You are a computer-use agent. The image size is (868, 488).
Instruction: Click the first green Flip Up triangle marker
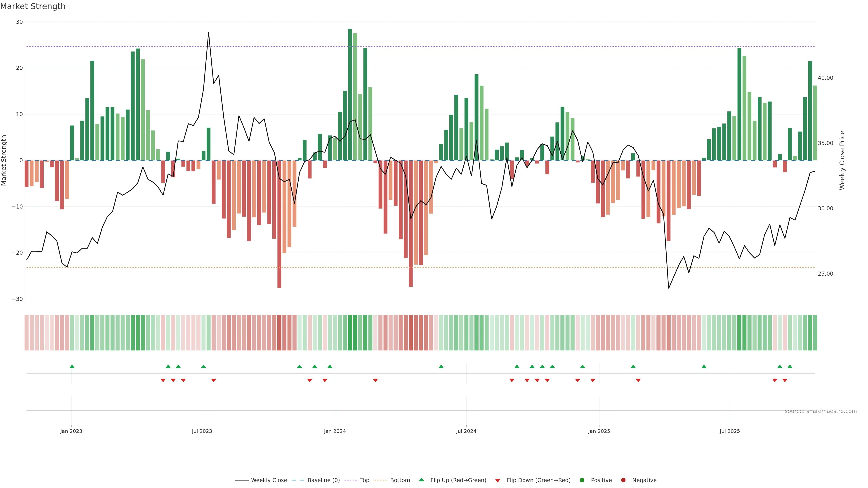tap(72, 366)
